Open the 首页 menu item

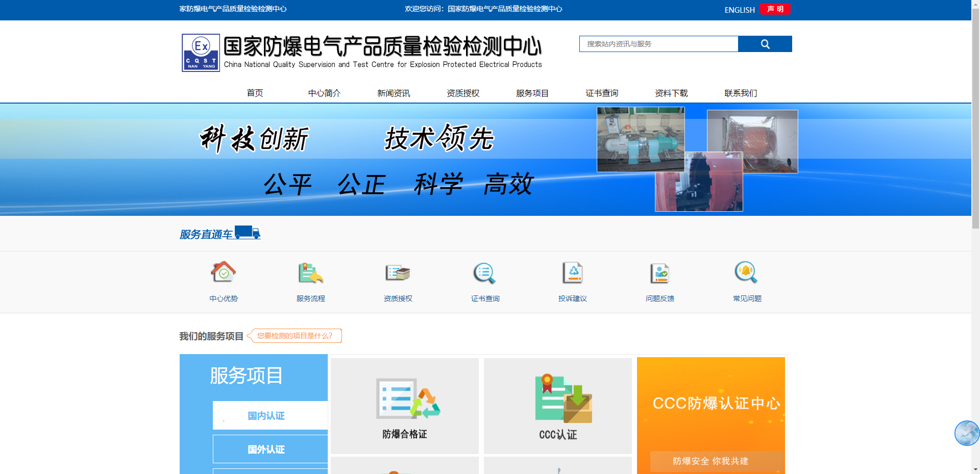255,93
